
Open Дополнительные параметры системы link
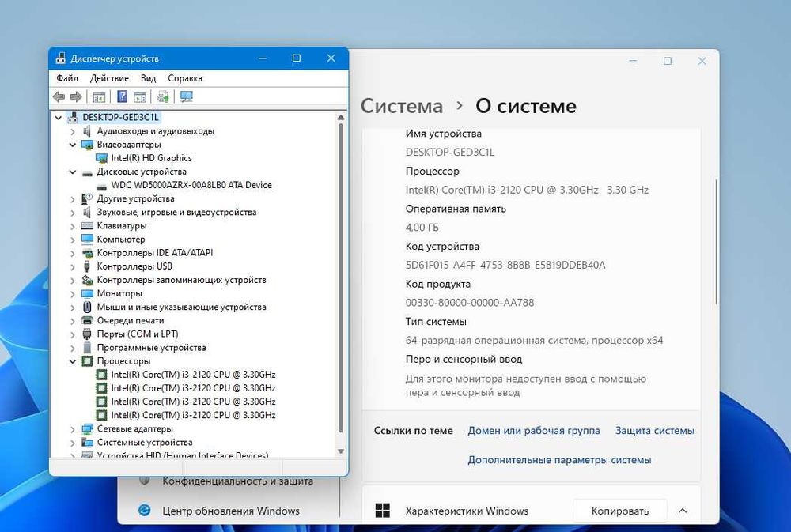(559, 460)
